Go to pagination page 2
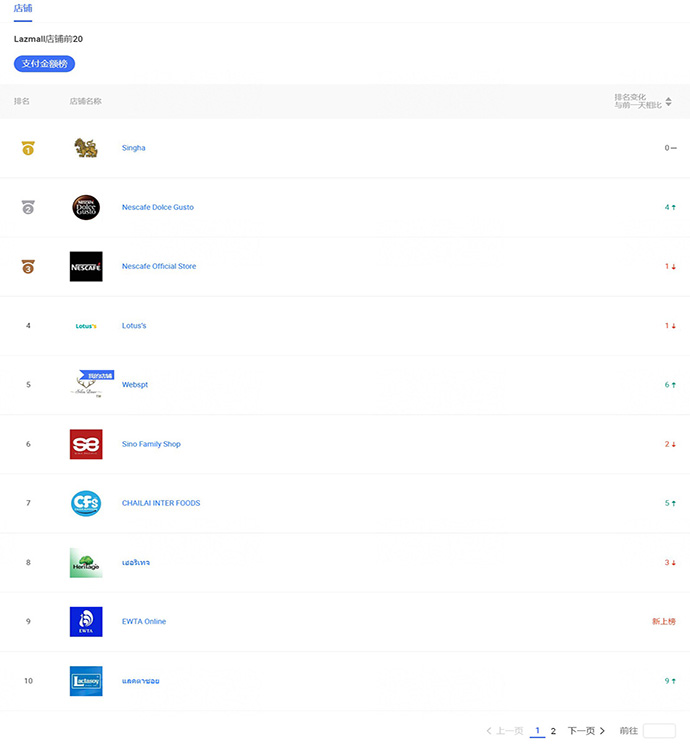Viewport: 690px width, 744px height. [x=553, y=731]
